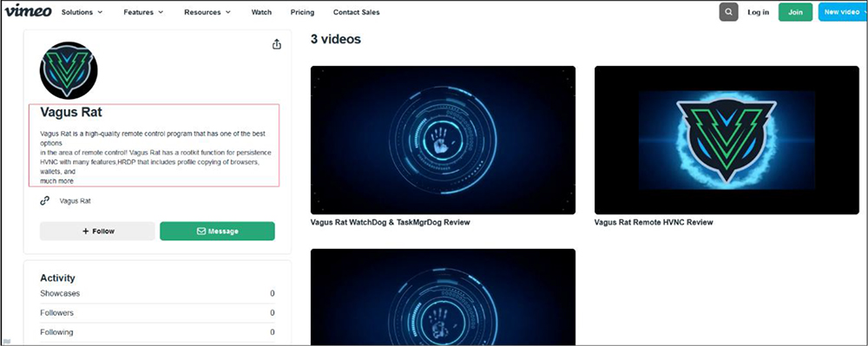Follow the Vagus Rat profile
Viewport: 868px width, 346px height.
pos(97,231)
